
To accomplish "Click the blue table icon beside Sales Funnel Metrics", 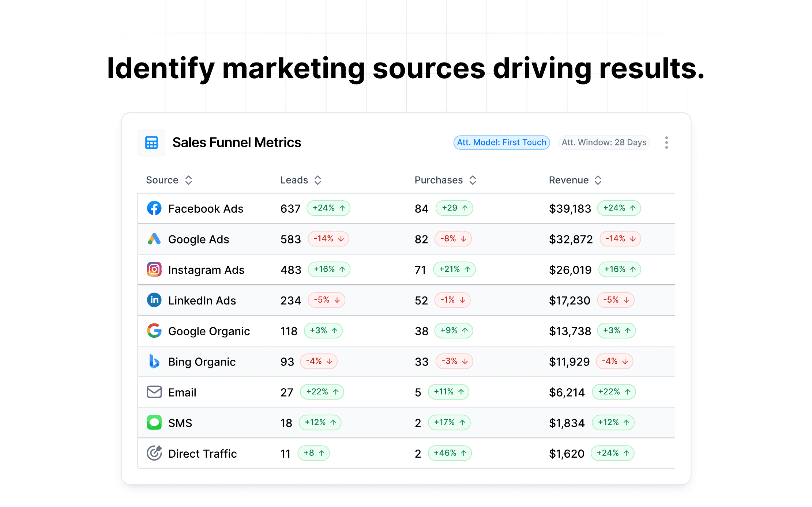I will click(151, 143).
